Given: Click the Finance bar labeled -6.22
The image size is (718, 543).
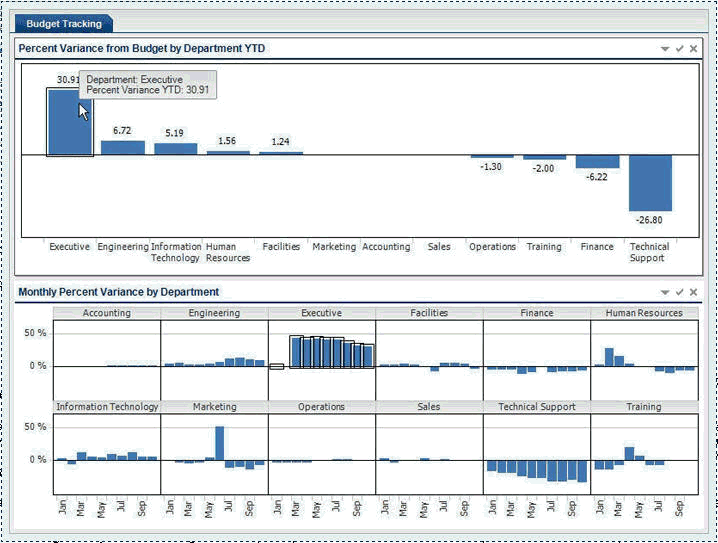Looking at the screenshot, I should tap(597, 162).
